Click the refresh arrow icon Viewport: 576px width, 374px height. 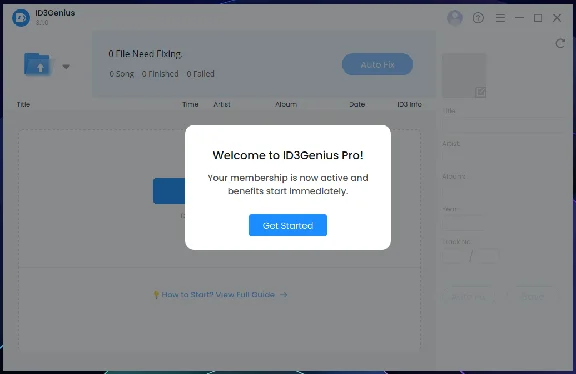tap(560, 43)
